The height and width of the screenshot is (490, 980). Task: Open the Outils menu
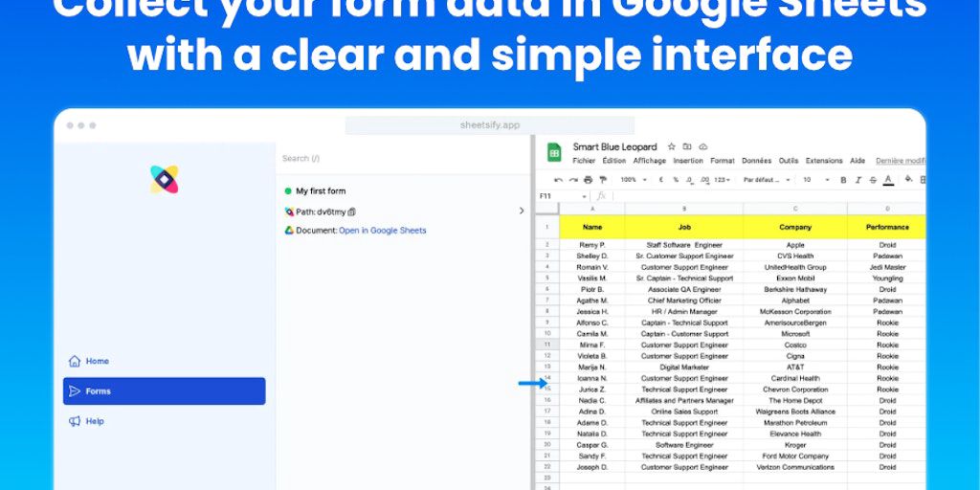coord(789,161)
